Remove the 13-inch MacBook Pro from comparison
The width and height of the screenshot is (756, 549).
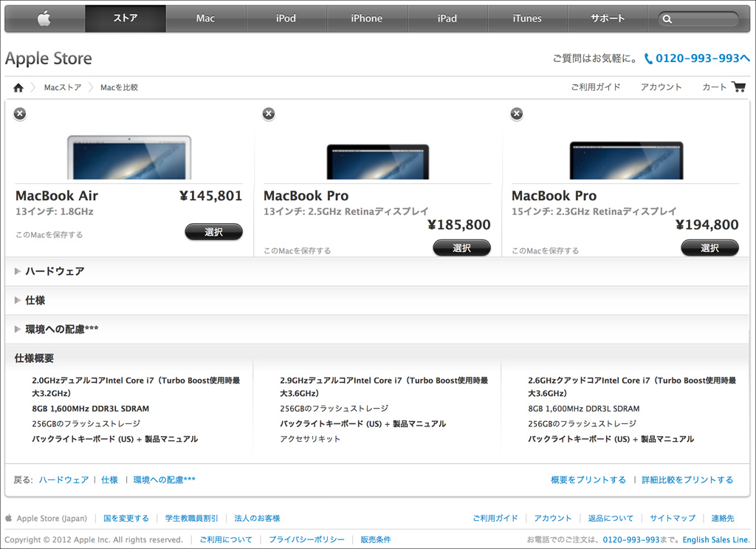pyautogui.click(x=269, y=114)
